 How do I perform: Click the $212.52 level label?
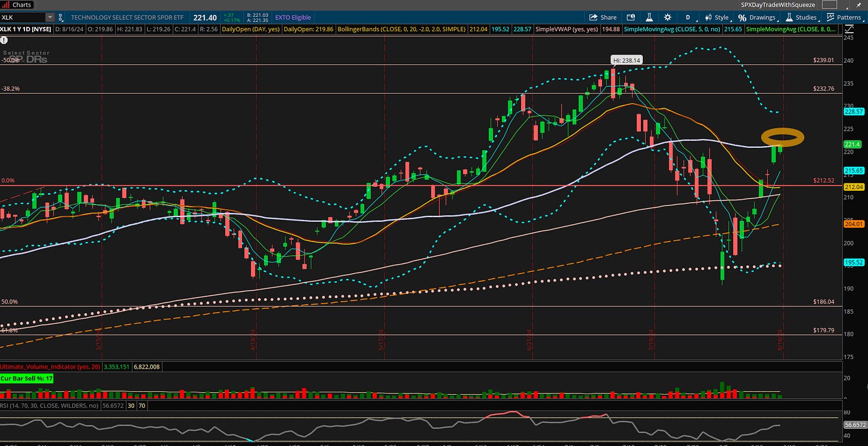tap(823, 180)
